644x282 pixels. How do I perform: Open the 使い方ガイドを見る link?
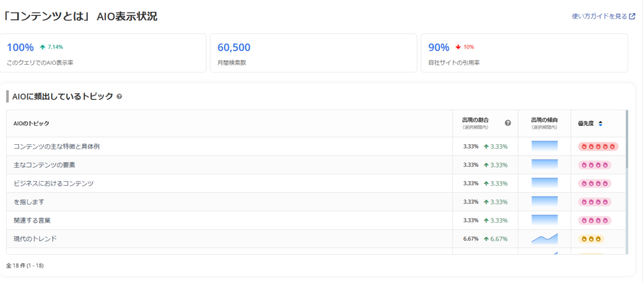pyautogui.click(x=603, y=16)
